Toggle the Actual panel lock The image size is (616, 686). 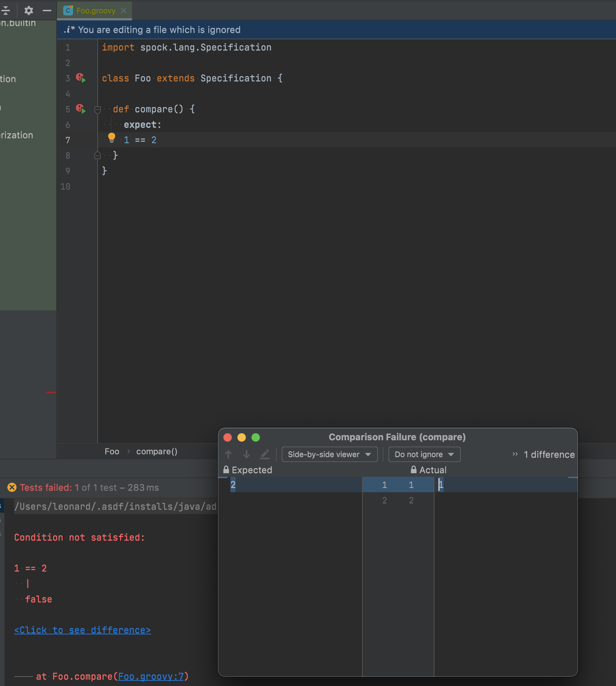point(413,470)
